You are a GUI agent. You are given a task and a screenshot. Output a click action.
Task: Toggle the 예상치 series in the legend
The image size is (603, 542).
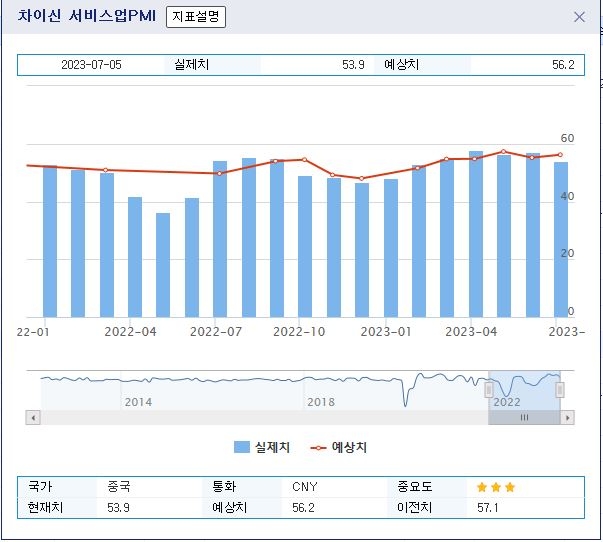pos(338,447)
